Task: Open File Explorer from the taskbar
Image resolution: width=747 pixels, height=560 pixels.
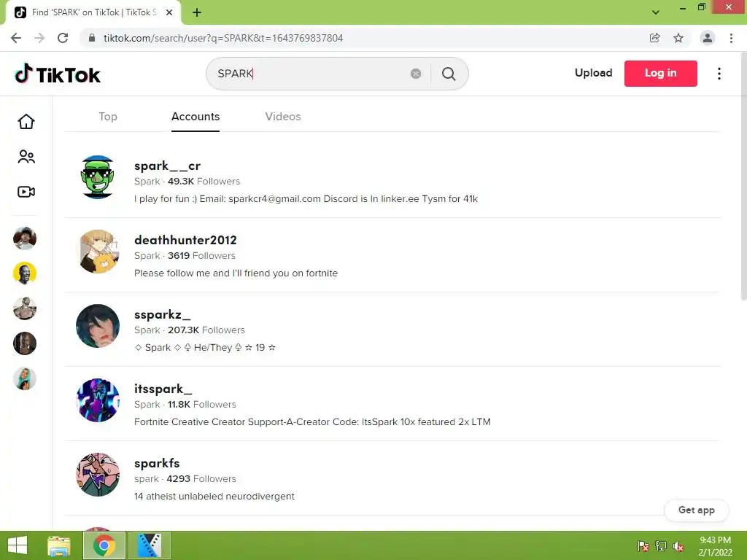Action: (59, 545)
